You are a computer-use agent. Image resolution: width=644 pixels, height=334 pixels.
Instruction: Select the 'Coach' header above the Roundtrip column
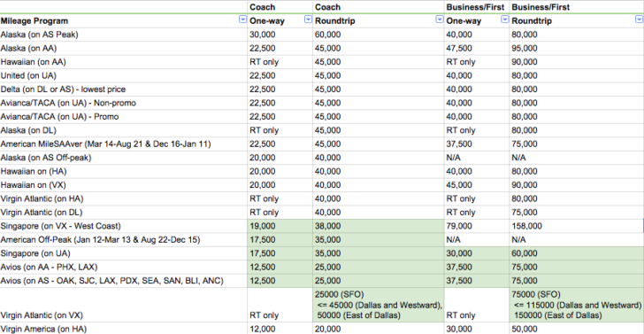pos(379,7)
